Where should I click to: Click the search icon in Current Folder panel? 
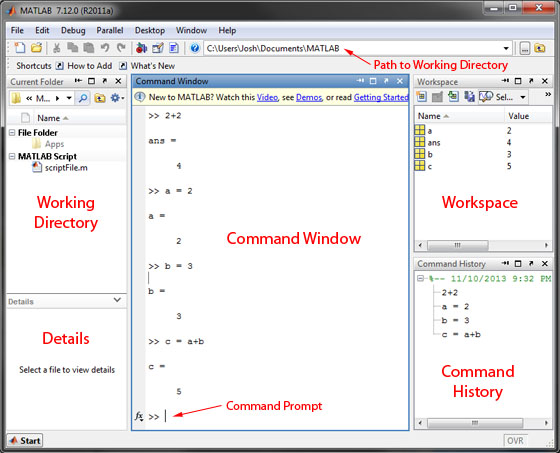[x=82, y=98]
